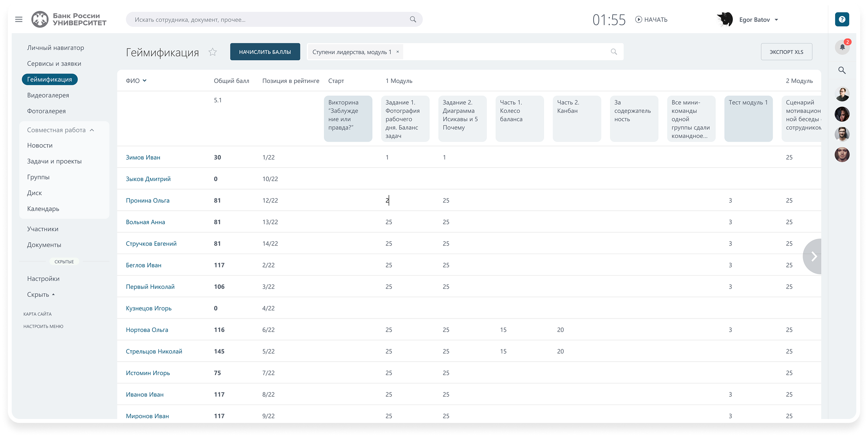
Task: Open Стрельцов Николай profile link
Action: [154, 351]
